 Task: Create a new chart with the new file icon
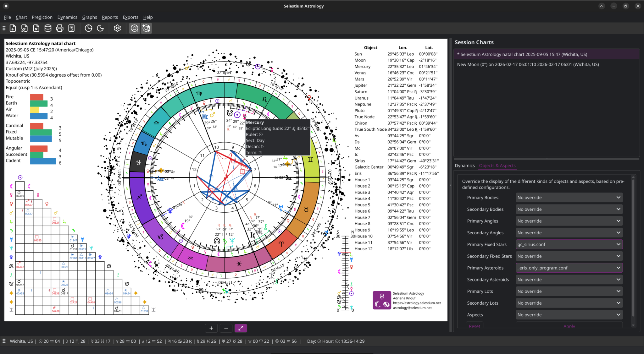tap(13, 28)
